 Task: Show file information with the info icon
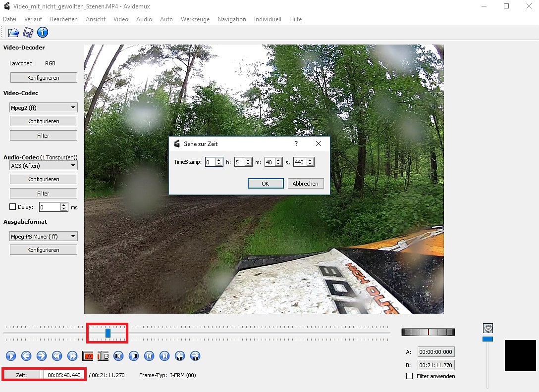click(43, 33)
